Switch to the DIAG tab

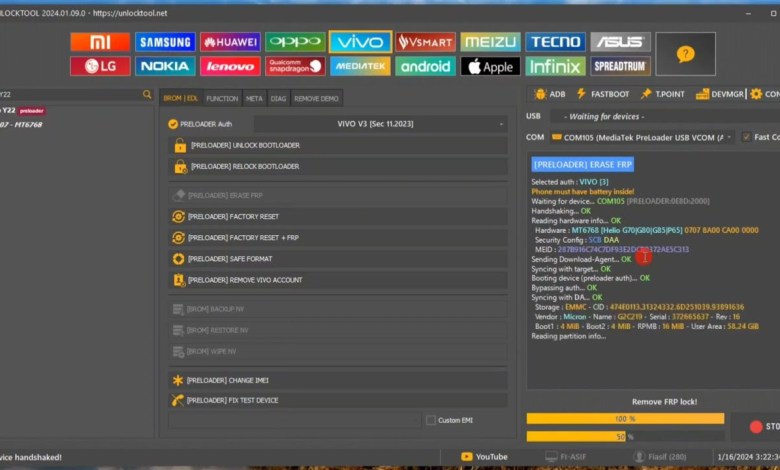[278, 98]
